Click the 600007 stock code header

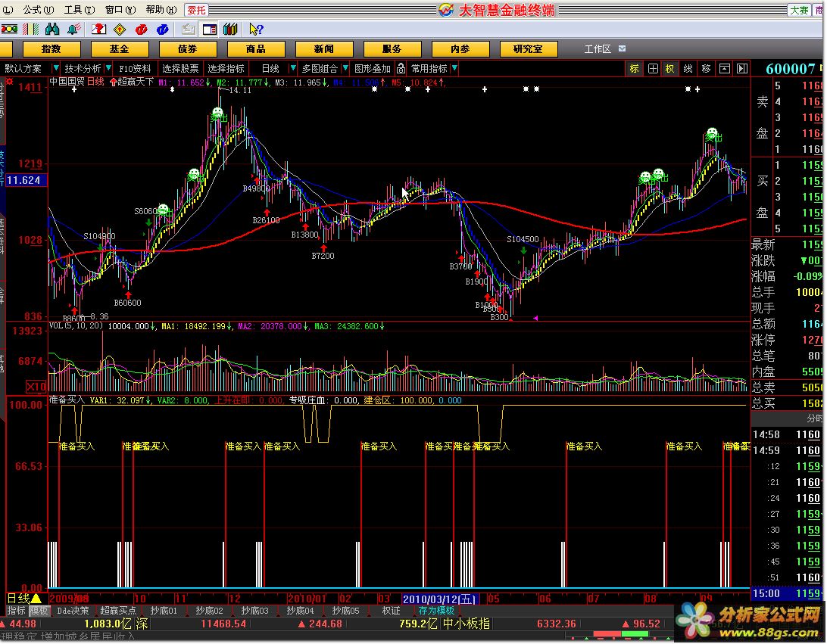pos(790,69)
